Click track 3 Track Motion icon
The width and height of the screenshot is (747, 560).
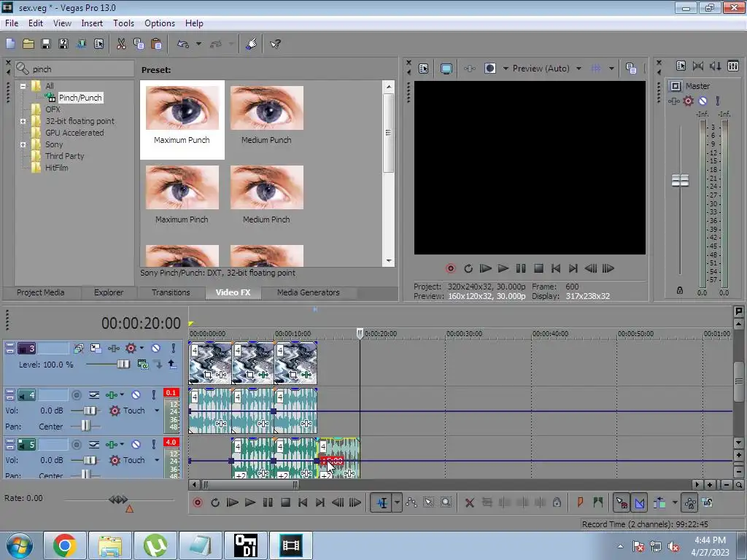(x=96, y=348)
